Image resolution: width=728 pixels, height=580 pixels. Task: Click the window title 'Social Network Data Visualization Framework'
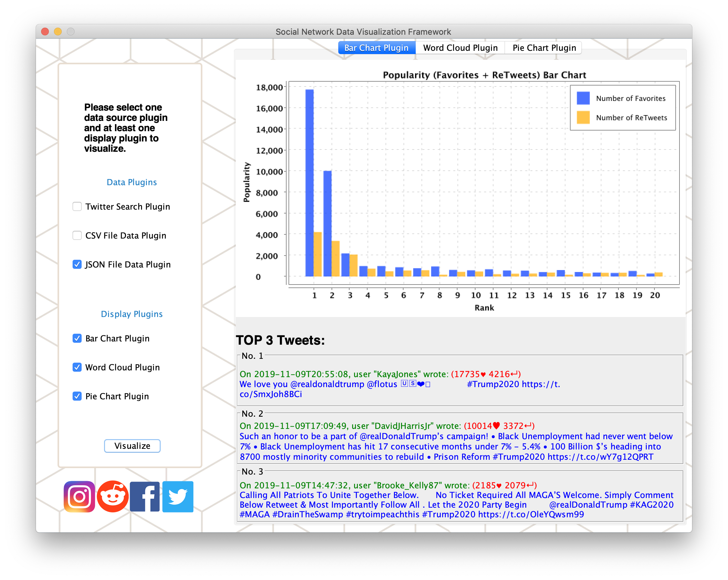[363, 32]
